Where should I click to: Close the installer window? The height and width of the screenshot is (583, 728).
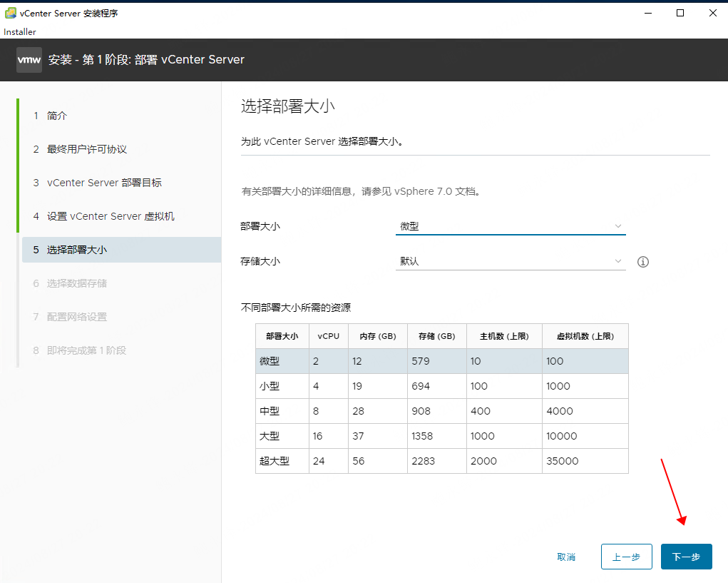click(x=713, y=13)
